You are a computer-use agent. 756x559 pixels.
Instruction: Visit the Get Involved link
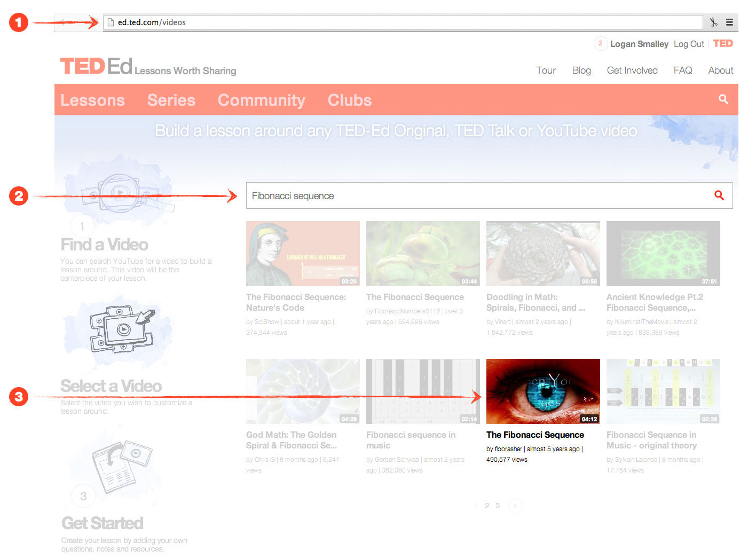point(632,70)
